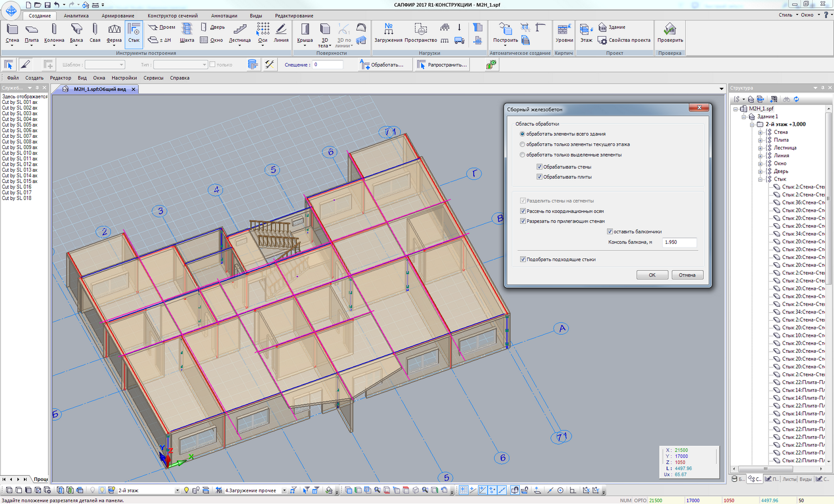Select the Окно window tool
Screen dimensions: 834x504
[212, 40]
